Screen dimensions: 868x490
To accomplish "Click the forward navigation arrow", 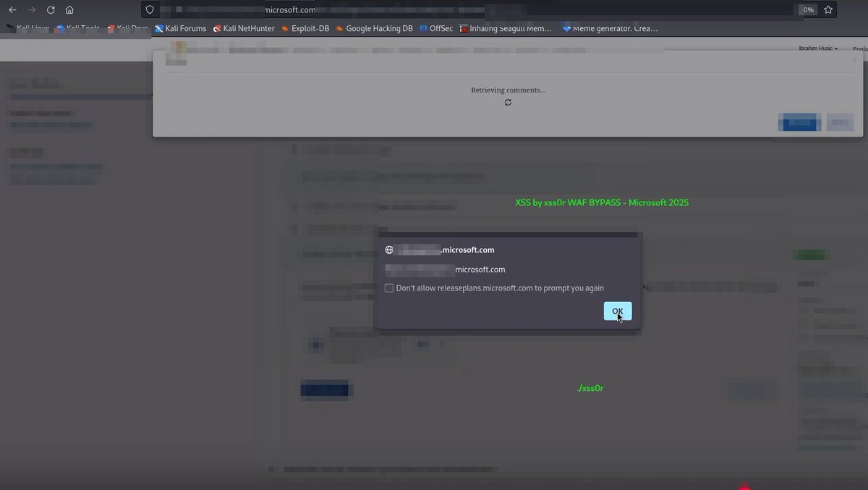I will tap(30, 9).
